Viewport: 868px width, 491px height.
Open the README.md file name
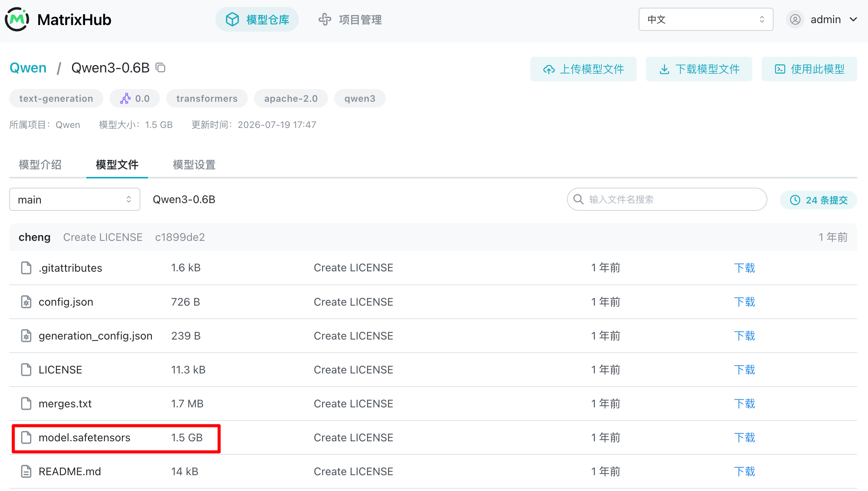70,471
